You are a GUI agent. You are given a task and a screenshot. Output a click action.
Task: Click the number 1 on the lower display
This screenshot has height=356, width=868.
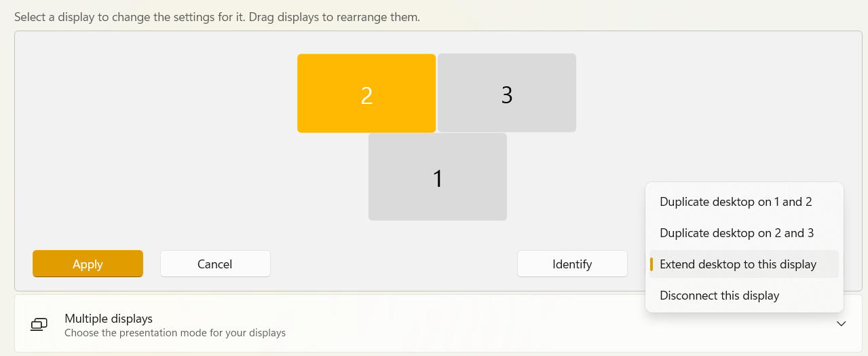(438, 179)
